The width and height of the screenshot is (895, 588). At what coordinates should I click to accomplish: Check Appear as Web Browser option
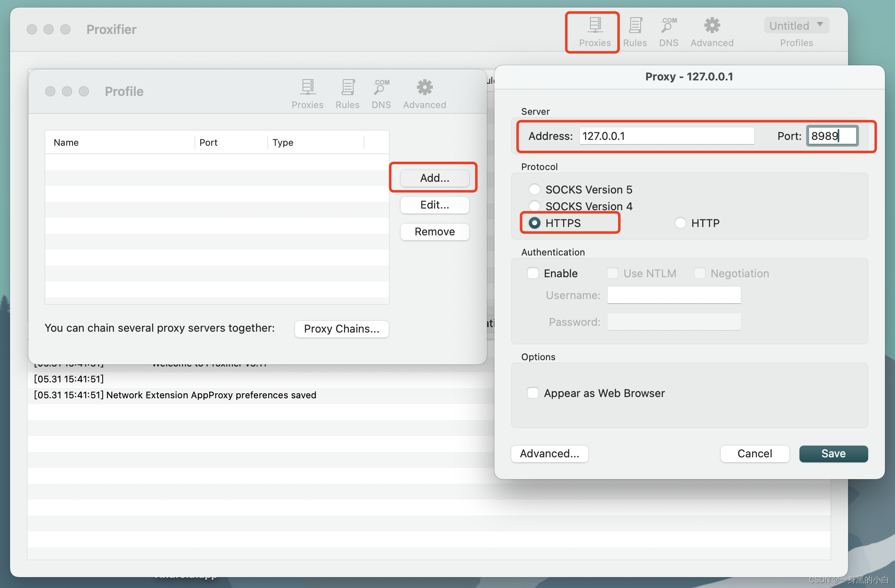coord(533,393)
